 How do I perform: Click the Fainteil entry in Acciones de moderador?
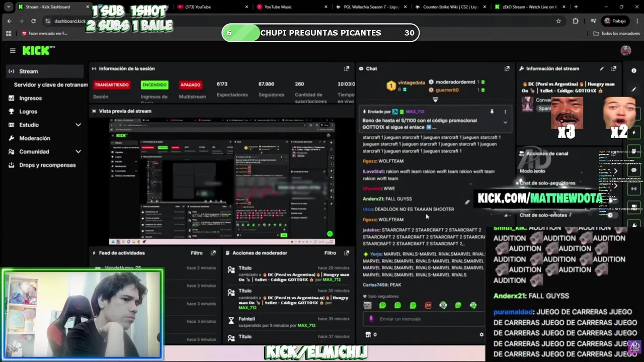coord(289,322)
